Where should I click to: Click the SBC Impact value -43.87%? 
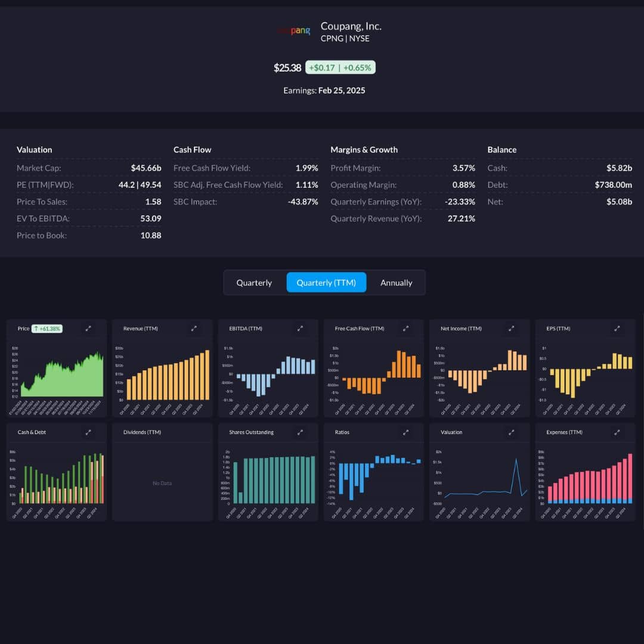[x=303, y=202]
